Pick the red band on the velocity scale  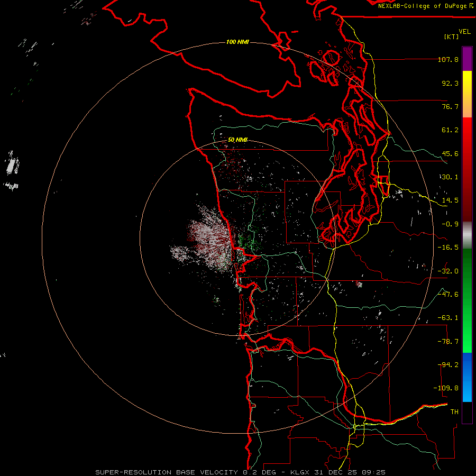point(467,169)
